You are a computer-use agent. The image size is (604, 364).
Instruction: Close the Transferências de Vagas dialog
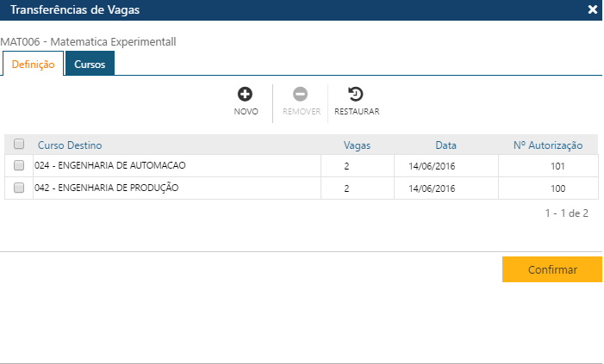(593, 9)
